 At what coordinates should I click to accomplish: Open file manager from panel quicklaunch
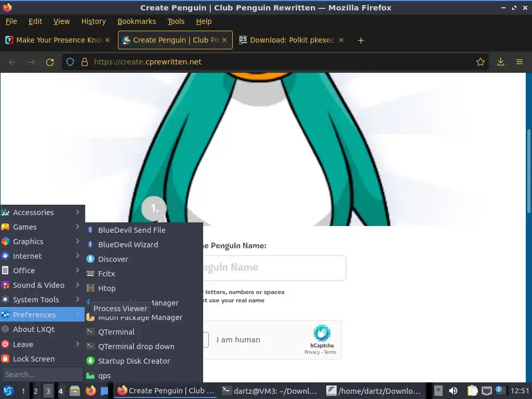(x=75, y=391)
